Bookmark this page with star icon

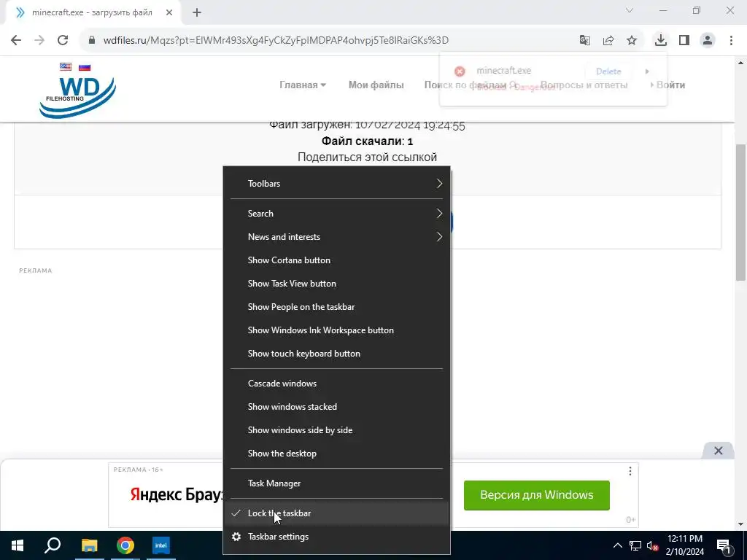632,41
